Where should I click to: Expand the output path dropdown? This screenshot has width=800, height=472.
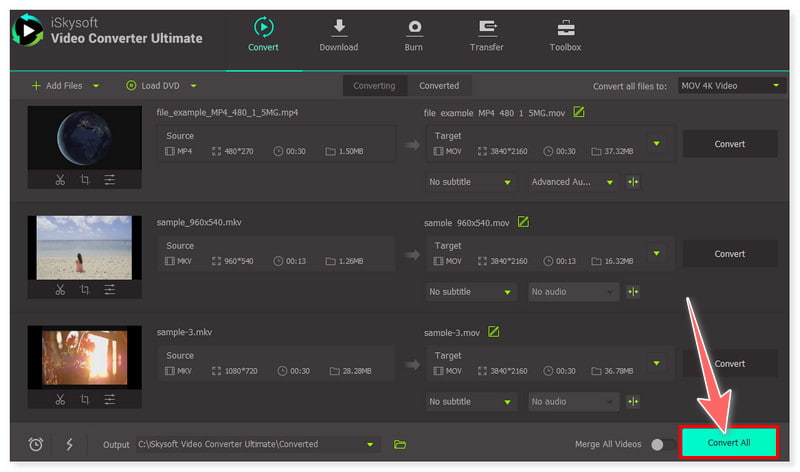[x=372, y=444]
